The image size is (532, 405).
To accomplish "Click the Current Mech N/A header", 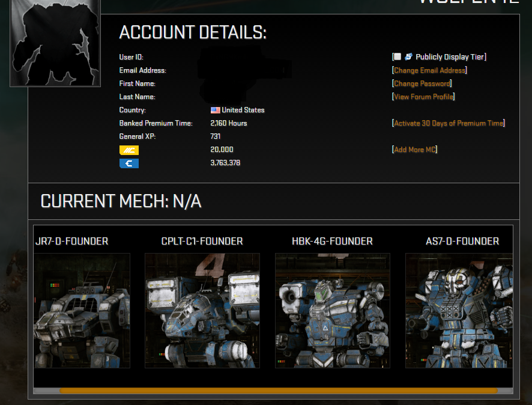I will click(121, 201).
